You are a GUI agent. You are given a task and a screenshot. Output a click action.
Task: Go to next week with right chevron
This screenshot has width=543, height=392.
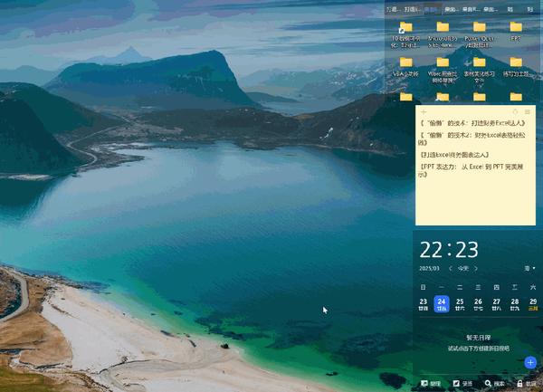point(476,268)
